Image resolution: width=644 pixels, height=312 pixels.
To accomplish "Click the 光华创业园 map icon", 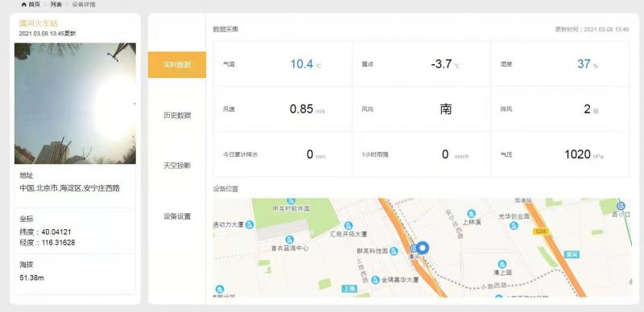I will click(514, 225).
